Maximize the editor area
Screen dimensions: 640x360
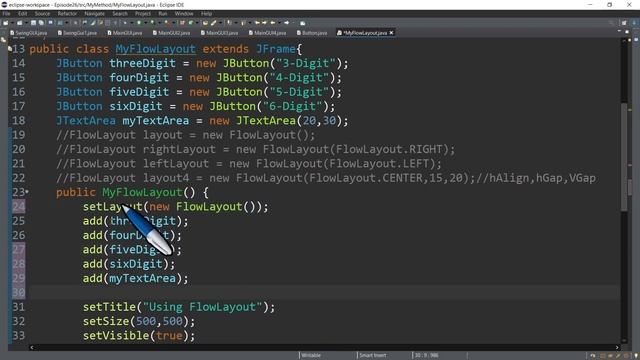tap(627, 31)
